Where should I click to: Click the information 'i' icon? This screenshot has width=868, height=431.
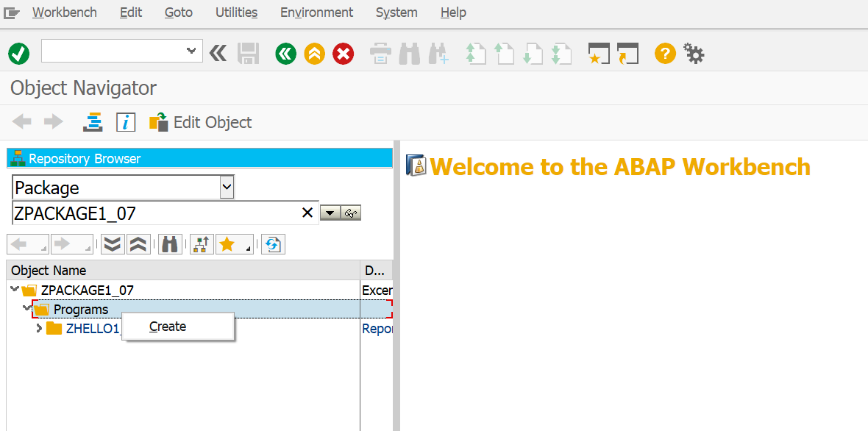[126, 121]
